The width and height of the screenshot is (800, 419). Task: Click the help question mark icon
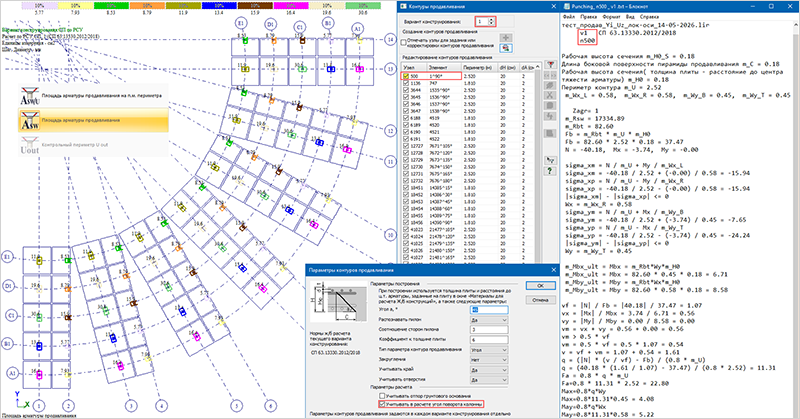pos(549,171)
